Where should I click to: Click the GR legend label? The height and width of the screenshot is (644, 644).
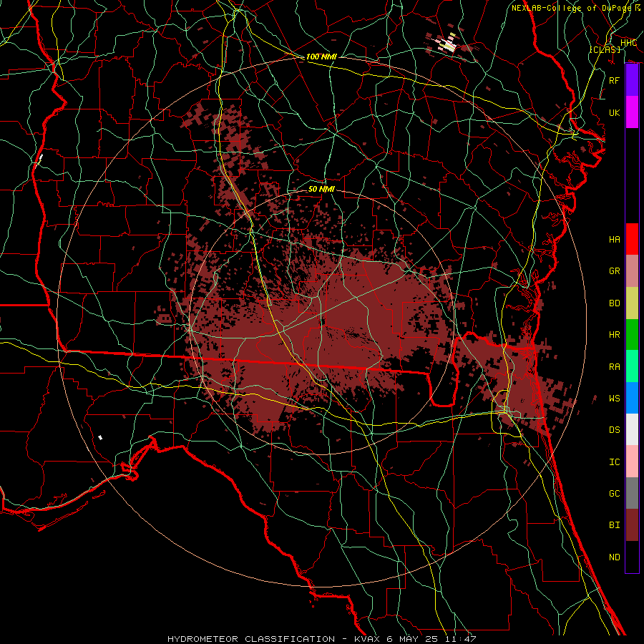(x=614, y=271)
